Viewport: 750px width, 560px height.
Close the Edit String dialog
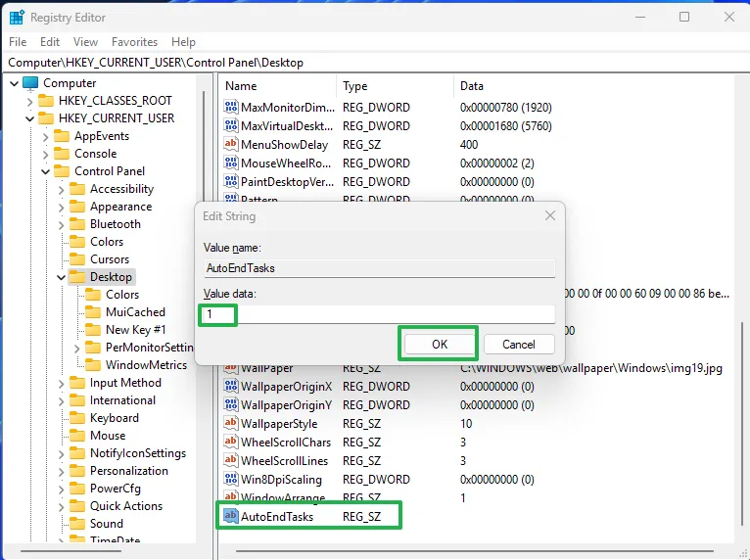(x=550, y=215)
